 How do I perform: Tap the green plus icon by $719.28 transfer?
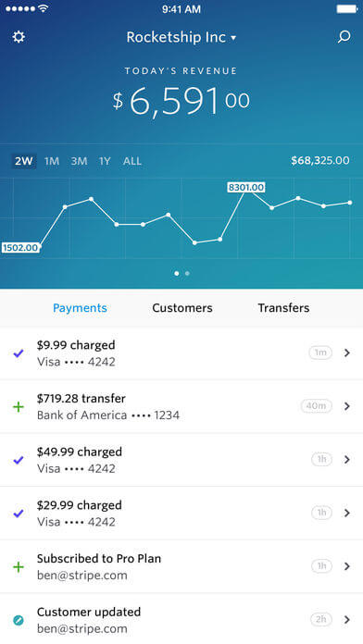click(19, 406)
